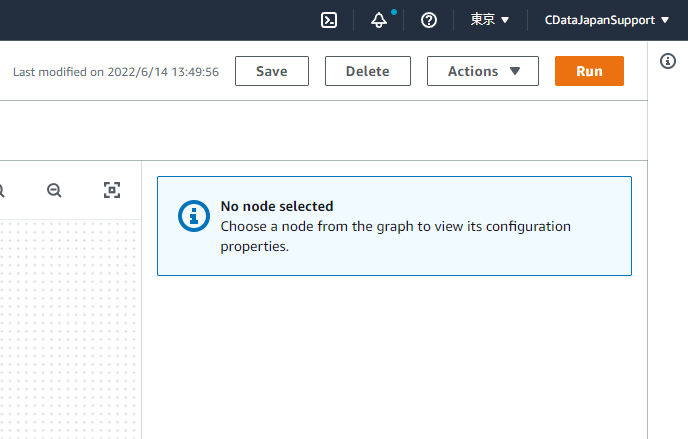
Task: Zoom out of the job graph
Action: tap(54, 190)
